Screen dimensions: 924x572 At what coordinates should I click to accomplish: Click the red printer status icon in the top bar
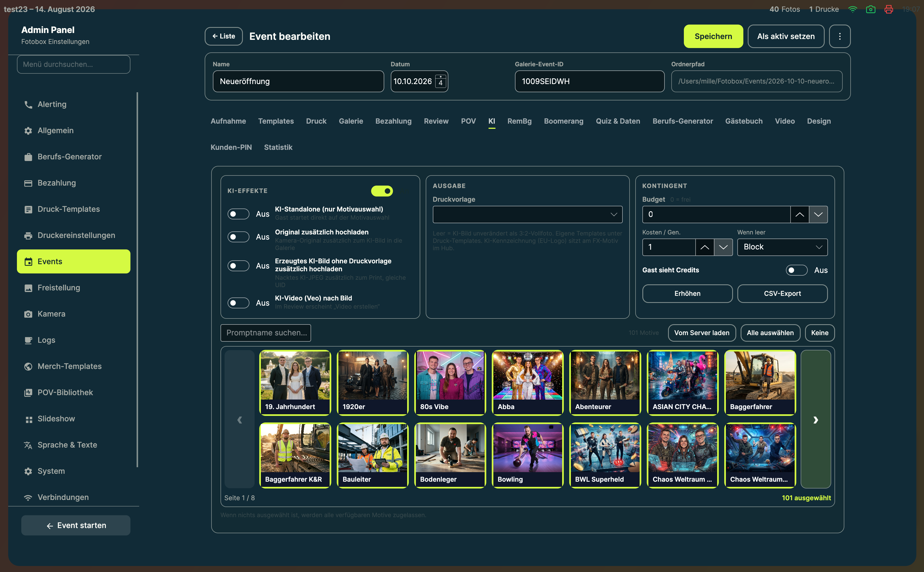[x=889, y=9]
